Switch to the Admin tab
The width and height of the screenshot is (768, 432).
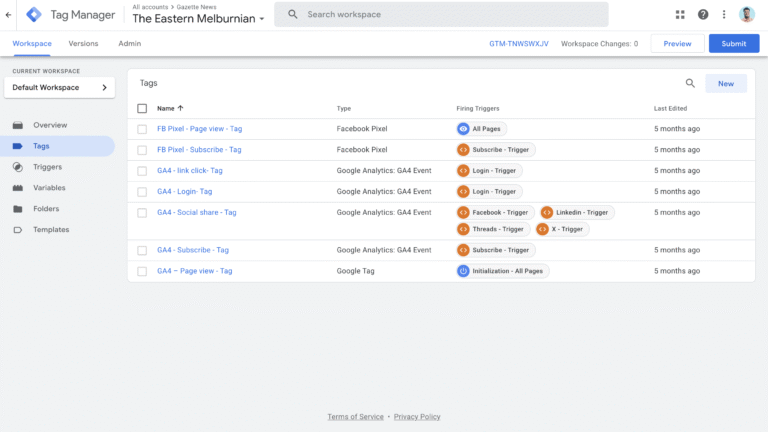coord(129,44)
